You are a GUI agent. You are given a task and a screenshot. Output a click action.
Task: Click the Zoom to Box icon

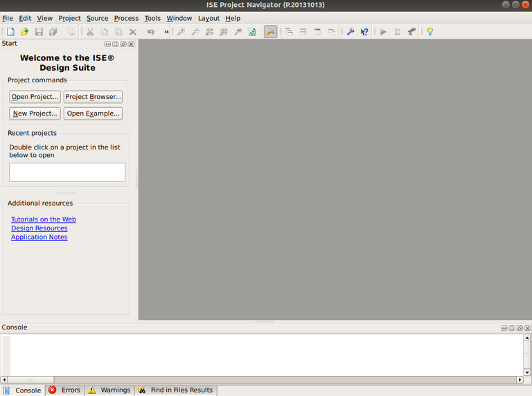pyautogui.click(x=238, y=32)
